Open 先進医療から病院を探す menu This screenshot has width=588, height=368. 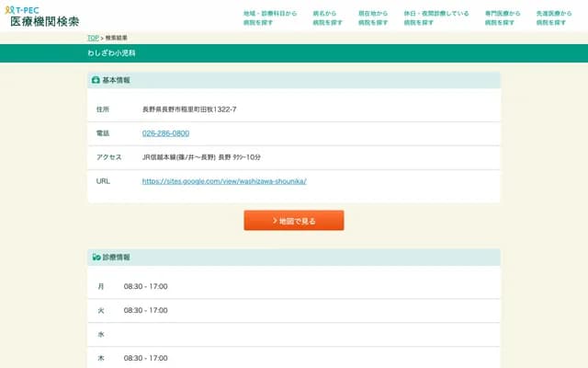554,17
